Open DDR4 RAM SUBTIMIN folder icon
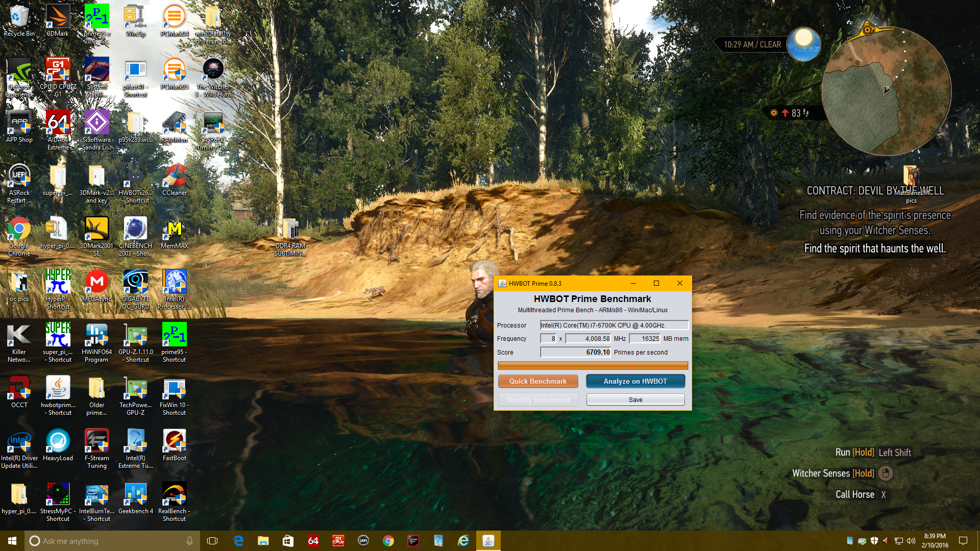980x551 pixels. [x=290, y=237]
